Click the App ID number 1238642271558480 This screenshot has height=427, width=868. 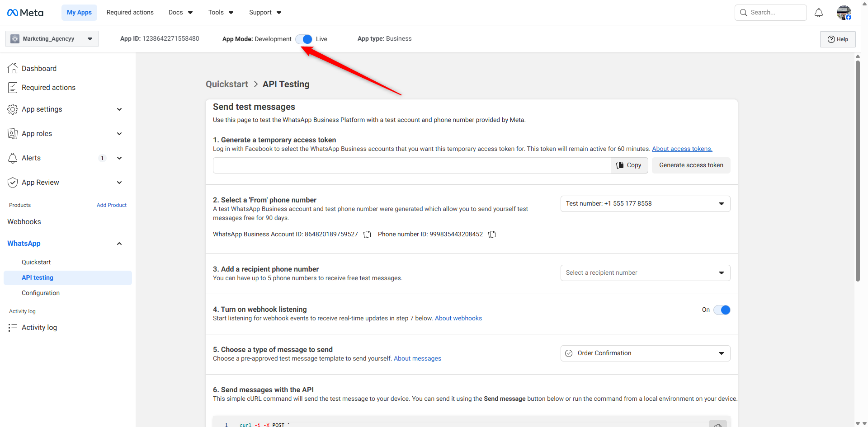[x=171, y=39]
